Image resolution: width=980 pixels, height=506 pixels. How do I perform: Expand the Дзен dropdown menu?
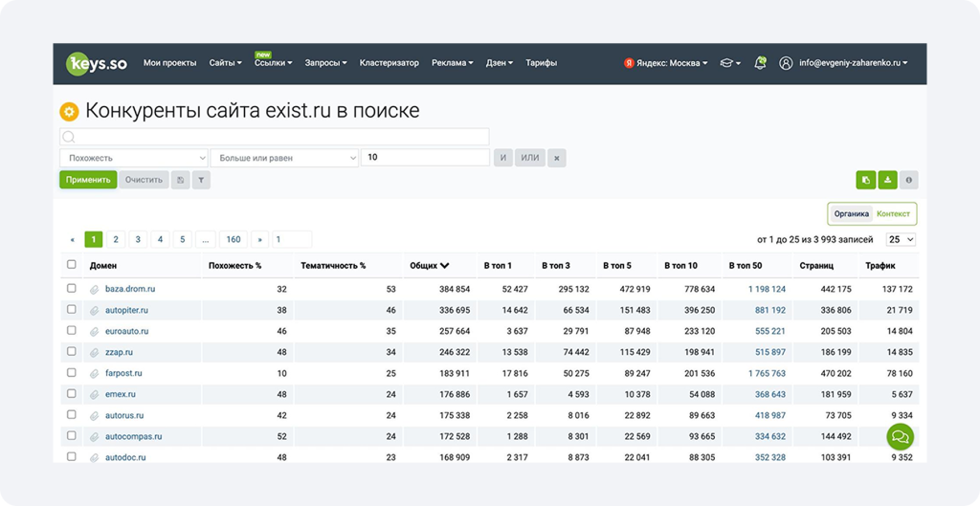[500, 63]
